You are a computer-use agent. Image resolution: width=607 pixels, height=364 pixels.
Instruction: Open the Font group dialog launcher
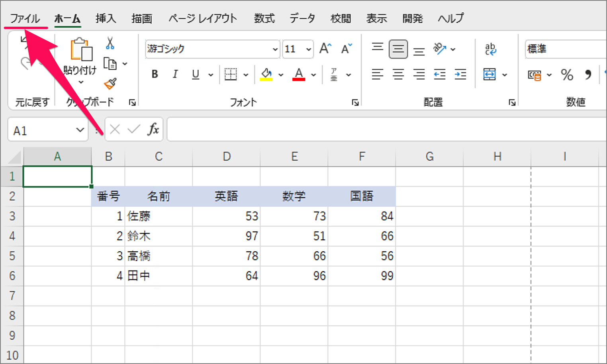(355, 102)
